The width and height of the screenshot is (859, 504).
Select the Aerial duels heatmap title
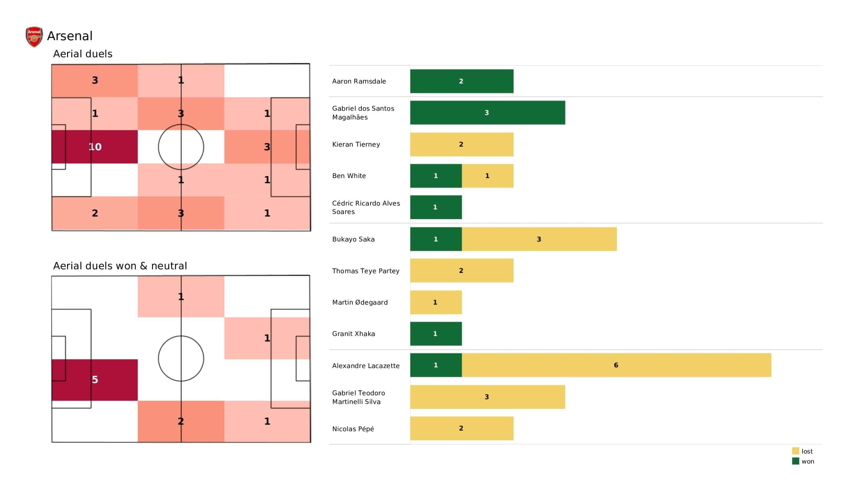[x=83, y=54]
